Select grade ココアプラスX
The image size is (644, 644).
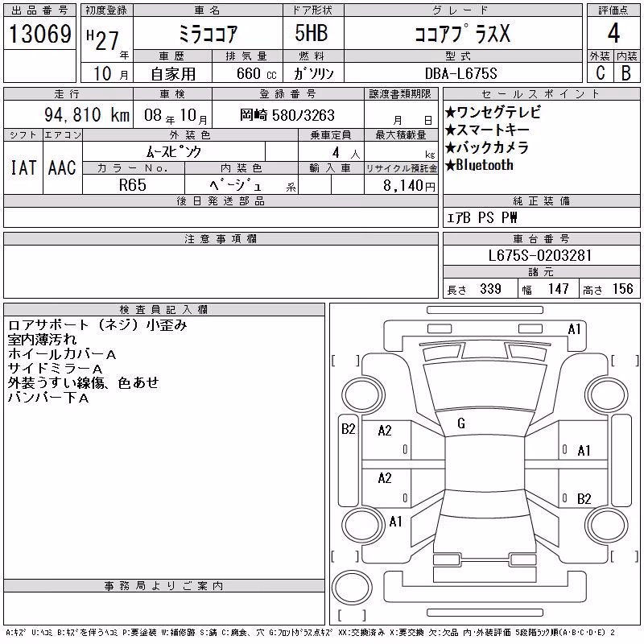point(462,33)
